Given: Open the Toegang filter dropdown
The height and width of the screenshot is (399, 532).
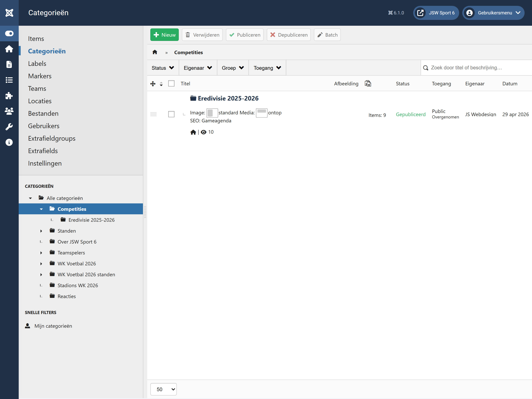Looking at the screenshot, I should click(267, 68).
